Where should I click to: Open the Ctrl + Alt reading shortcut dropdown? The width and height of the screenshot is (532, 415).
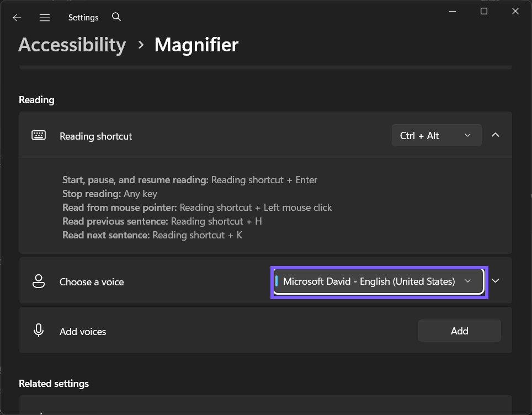point(437,135)
